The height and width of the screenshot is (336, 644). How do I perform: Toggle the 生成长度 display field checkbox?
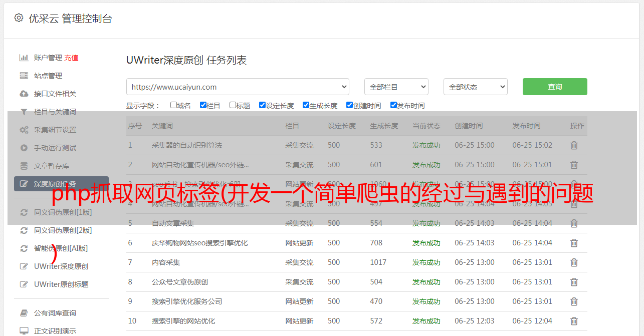point(306,105)
